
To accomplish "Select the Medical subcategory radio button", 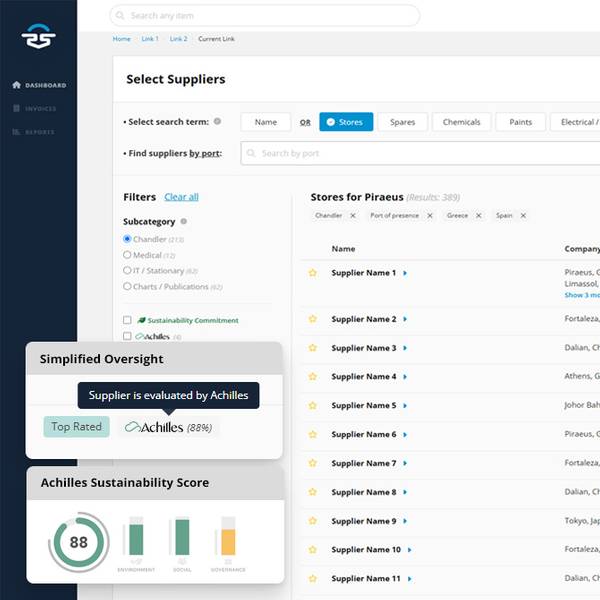I will coord(127,255).
